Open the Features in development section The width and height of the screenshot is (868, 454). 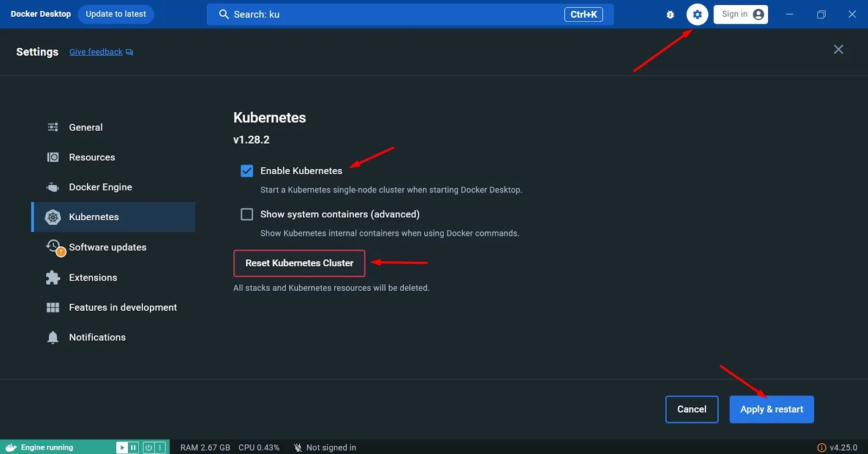tap(113, 307)
